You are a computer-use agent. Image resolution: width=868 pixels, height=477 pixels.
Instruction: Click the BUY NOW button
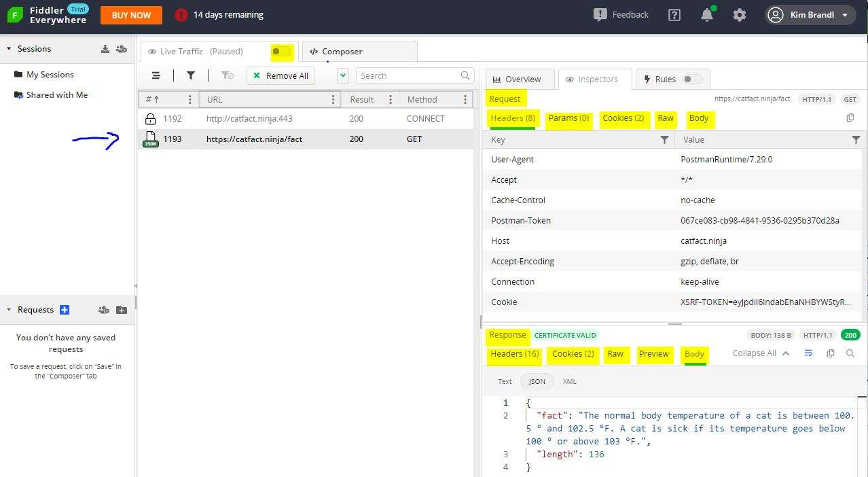[x=131, y=14]
